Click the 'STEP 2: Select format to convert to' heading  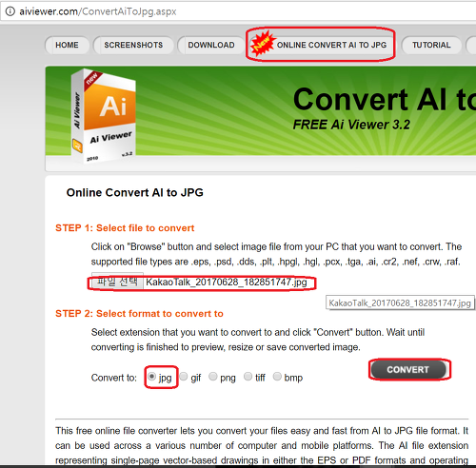click(139, 314)
